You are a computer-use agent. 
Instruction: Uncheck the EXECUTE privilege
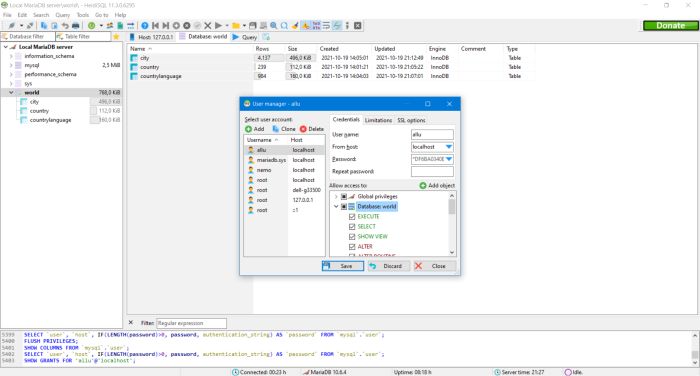pyautogui.click(x=352, y=217)
